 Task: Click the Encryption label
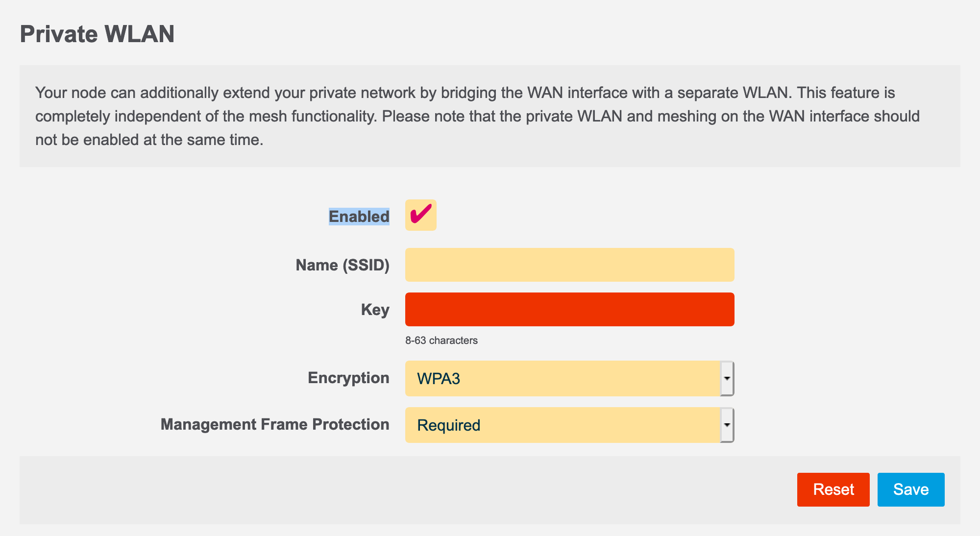click(x=348, y=378)
